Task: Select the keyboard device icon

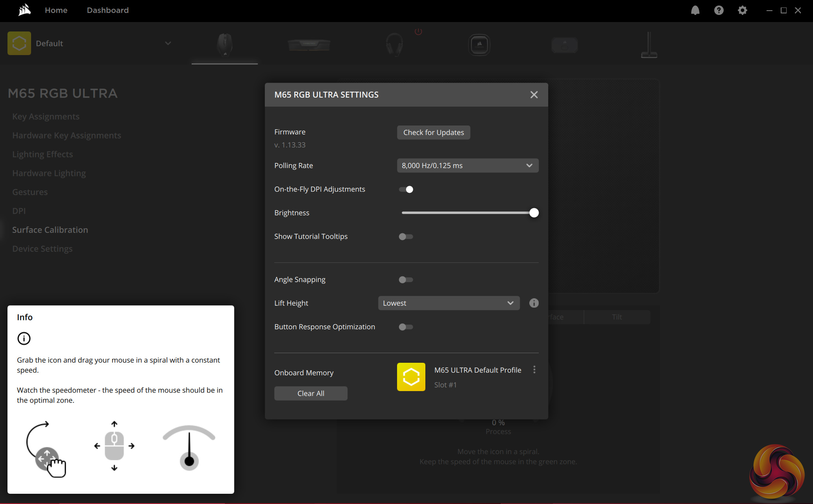Action: (x=309, y=44)
